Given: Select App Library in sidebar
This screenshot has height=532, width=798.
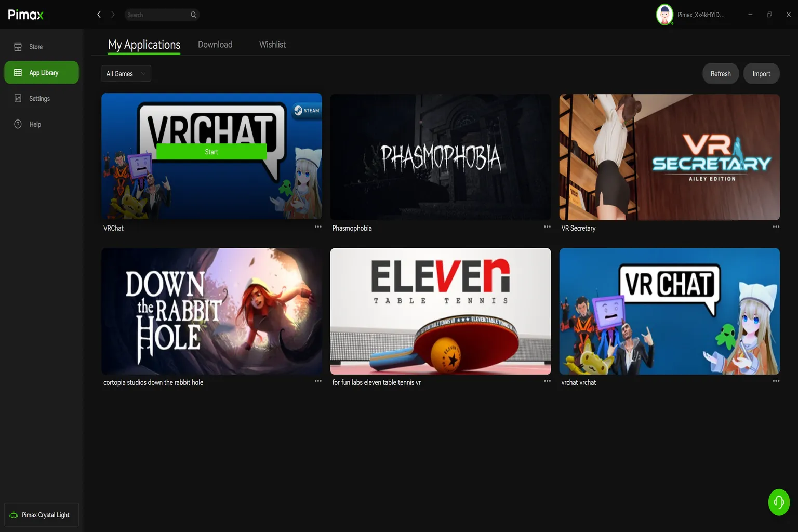Looking at the screenshot, I should point(42,73).
